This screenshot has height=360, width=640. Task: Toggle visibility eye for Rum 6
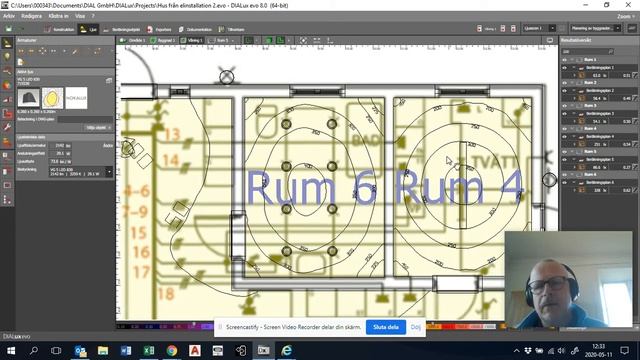click(564, 174)
